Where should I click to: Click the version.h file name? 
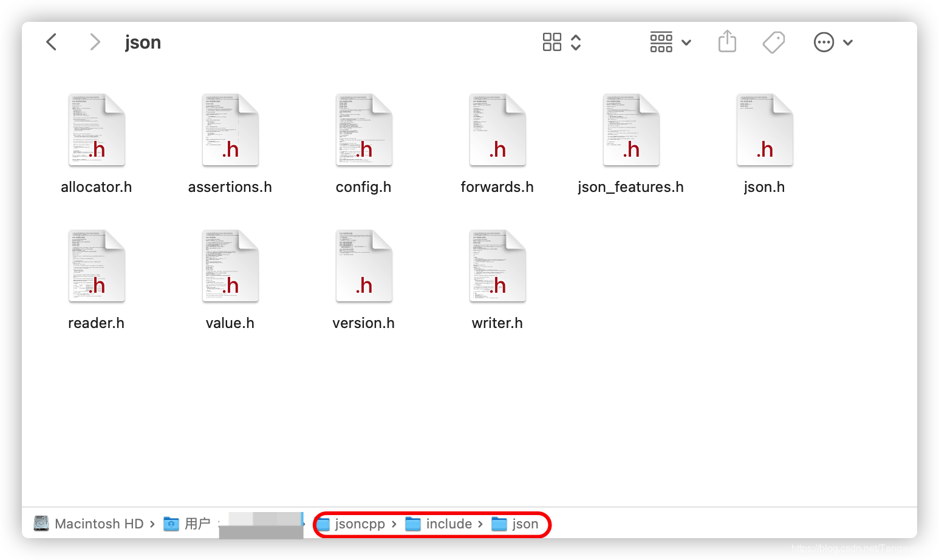click(364, 323)
